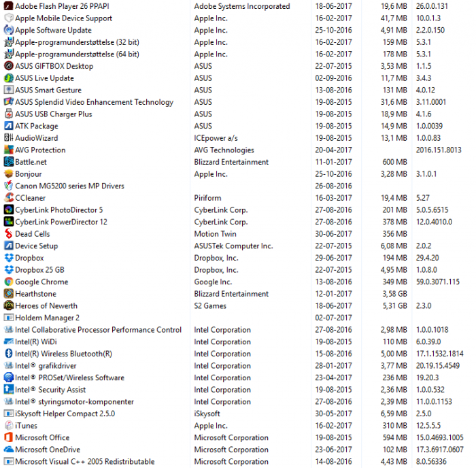This screenshot has width=476, height=468.
Task: Select the Google Chrome icon
Action: click(x=8, y=282)
